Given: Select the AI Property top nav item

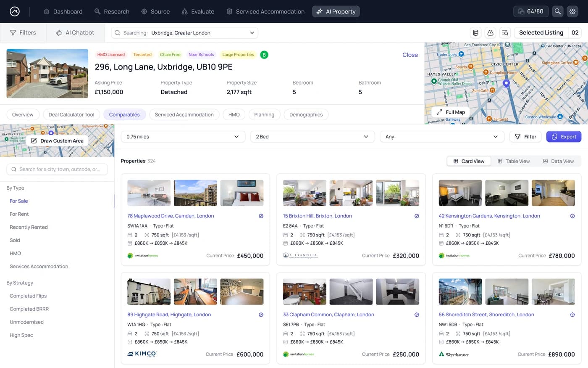Looking at the screenshot, I should point(336,11).
